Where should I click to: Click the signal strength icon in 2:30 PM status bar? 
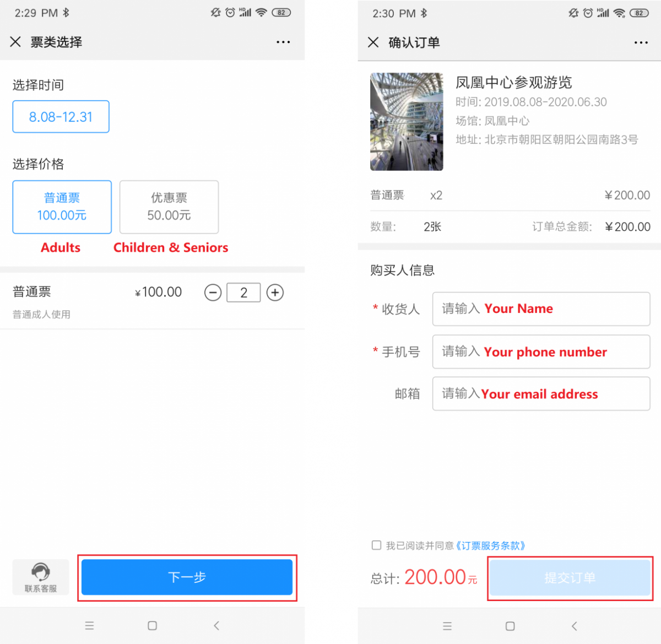tap(603, 13)
